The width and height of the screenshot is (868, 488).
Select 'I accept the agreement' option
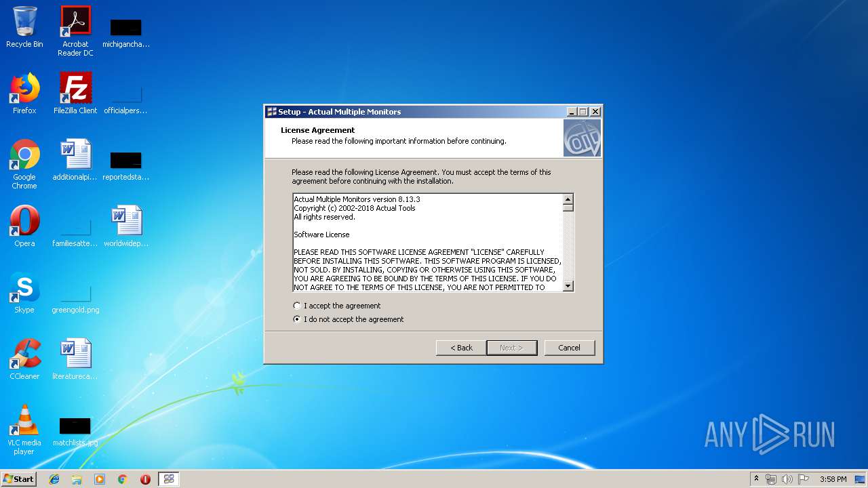337,306
